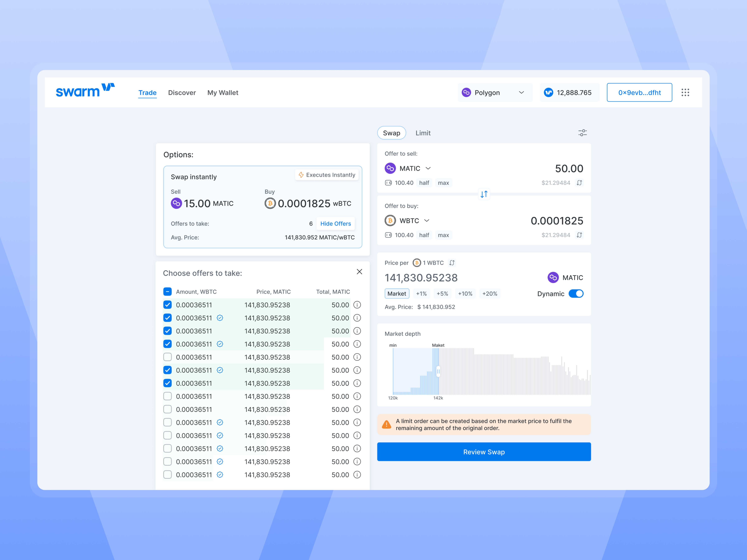The height and width of the screenshot is (560, 747).
Task: Click the select-all checkbox above the offers list
Action: coord(167,291)
